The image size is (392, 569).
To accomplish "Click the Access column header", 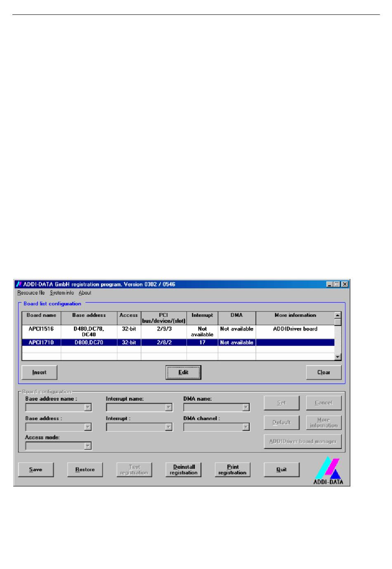I will (129, 318).
